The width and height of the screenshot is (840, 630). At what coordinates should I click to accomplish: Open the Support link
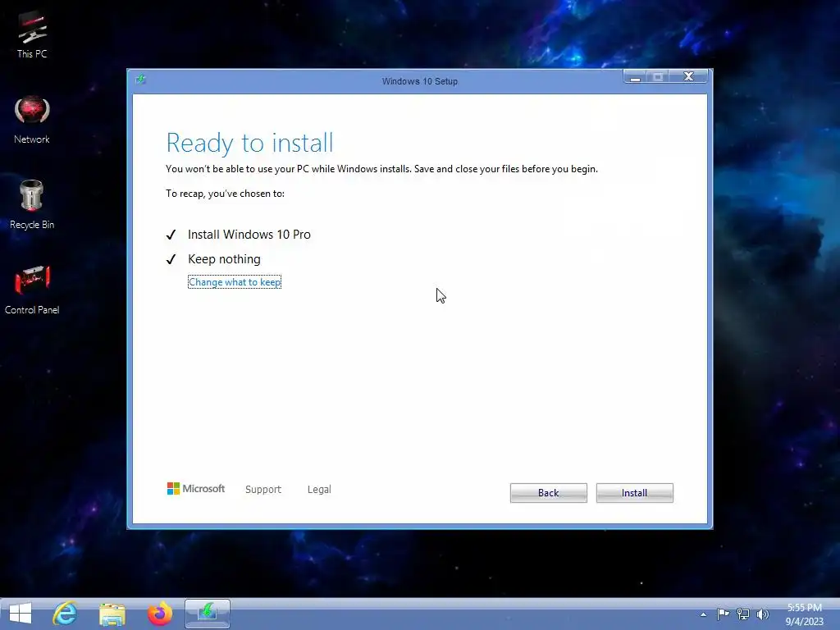point(263,489)
